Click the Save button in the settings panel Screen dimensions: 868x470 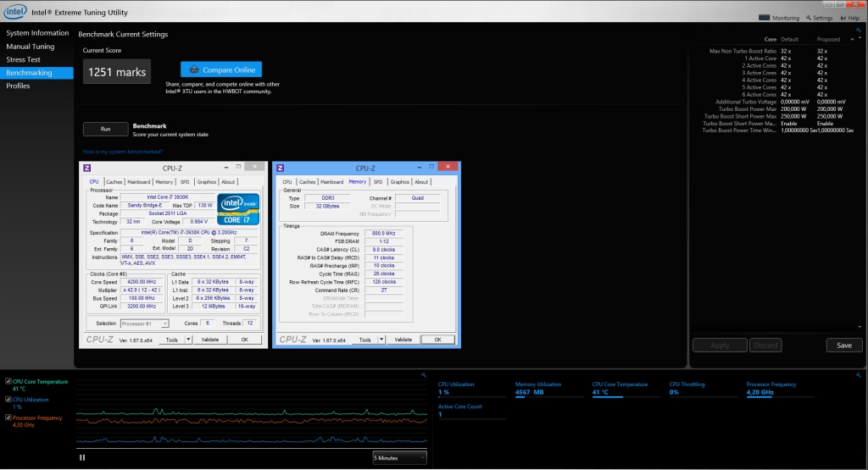click(x=843, y=345)
